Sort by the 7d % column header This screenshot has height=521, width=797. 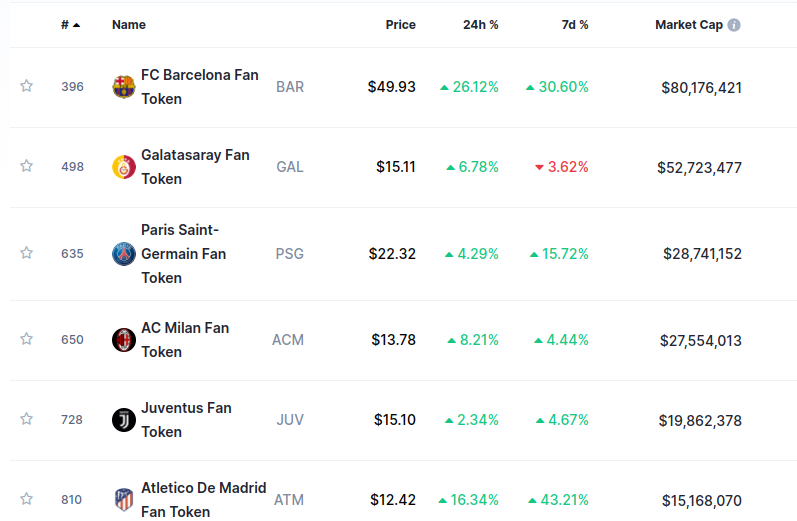pyautogui.click(x=575, y=25)
